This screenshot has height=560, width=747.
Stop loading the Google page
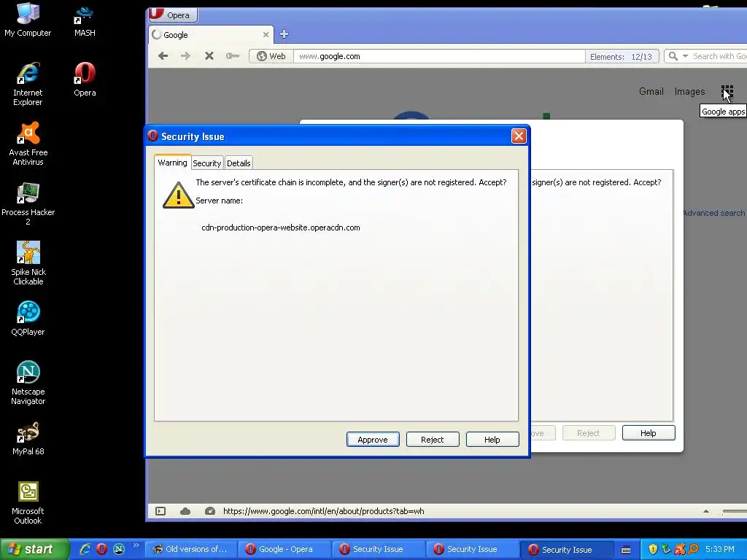coord(209,56)
